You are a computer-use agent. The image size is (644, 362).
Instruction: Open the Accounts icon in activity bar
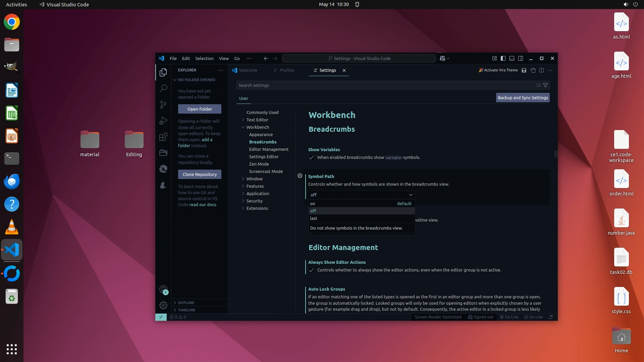click(x=163, y=289)
